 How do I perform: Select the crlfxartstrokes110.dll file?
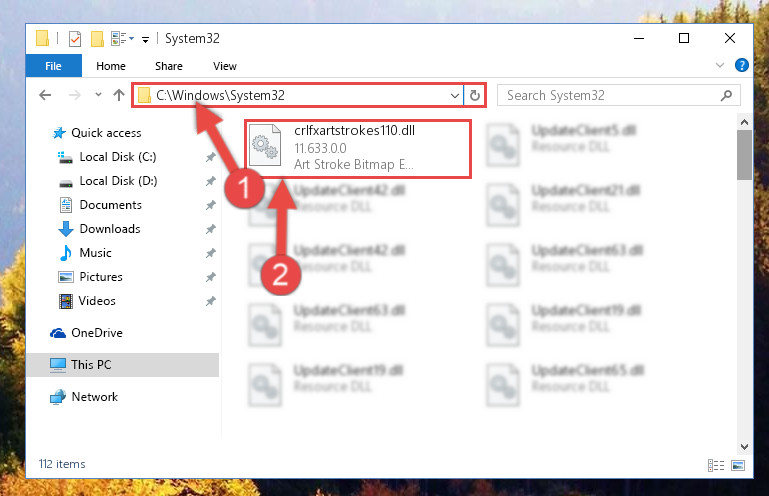[358, 148]
